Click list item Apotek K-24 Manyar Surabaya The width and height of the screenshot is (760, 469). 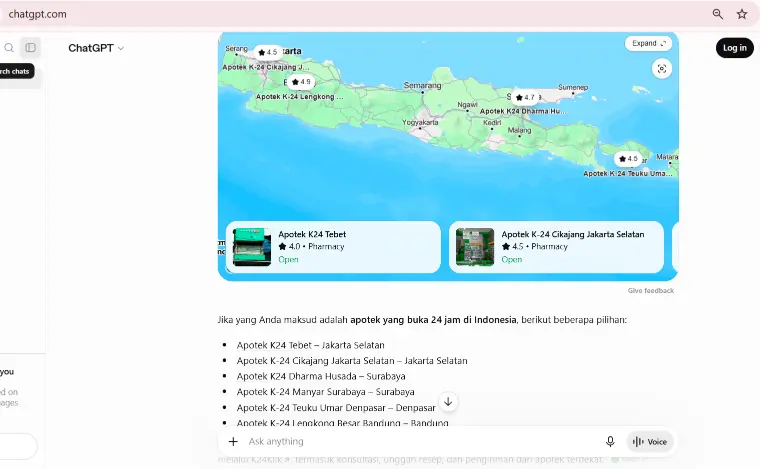coord(325,391)
